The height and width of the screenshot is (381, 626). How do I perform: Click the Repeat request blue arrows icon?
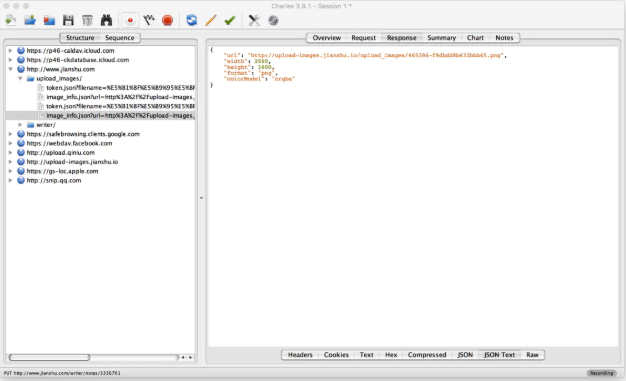(x=192, y=20)
